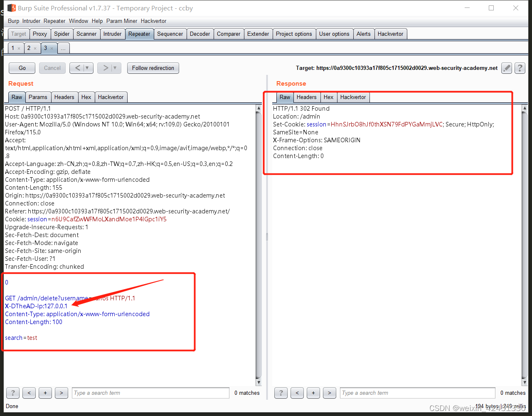Viewport: 532px width, 416px height.
Task: Switch to the Sequencer tab
Action: (170, 34)
